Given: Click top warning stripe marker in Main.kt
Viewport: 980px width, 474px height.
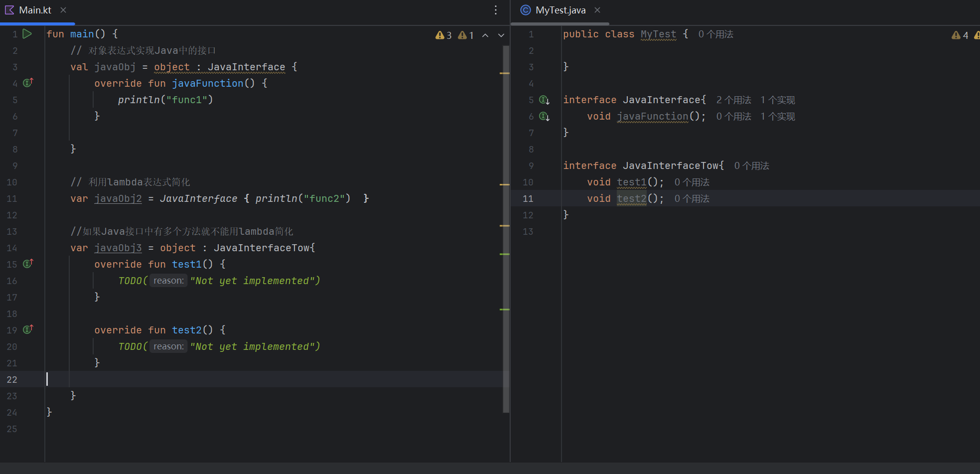Looking at the screenshot, I should [504, 73].
